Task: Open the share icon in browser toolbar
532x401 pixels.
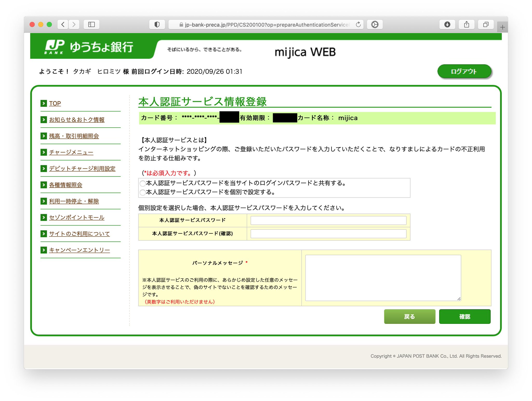Action: tap(467, 24)
